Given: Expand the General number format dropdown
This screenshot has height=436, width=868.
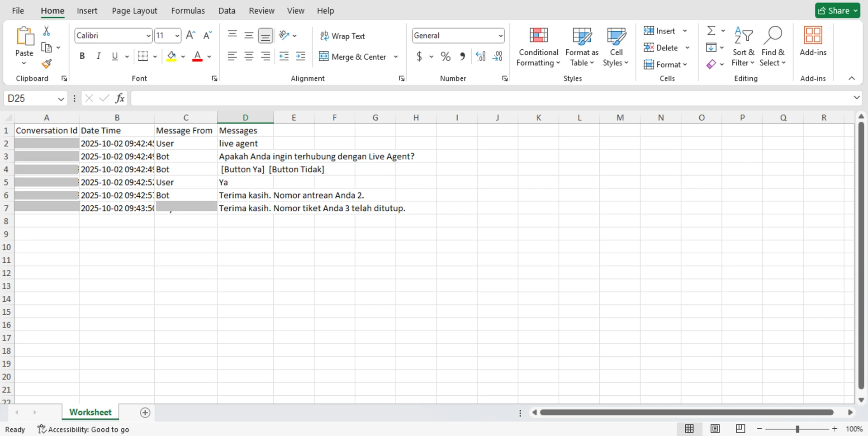Looking at the screenshot, I should 500,36.
